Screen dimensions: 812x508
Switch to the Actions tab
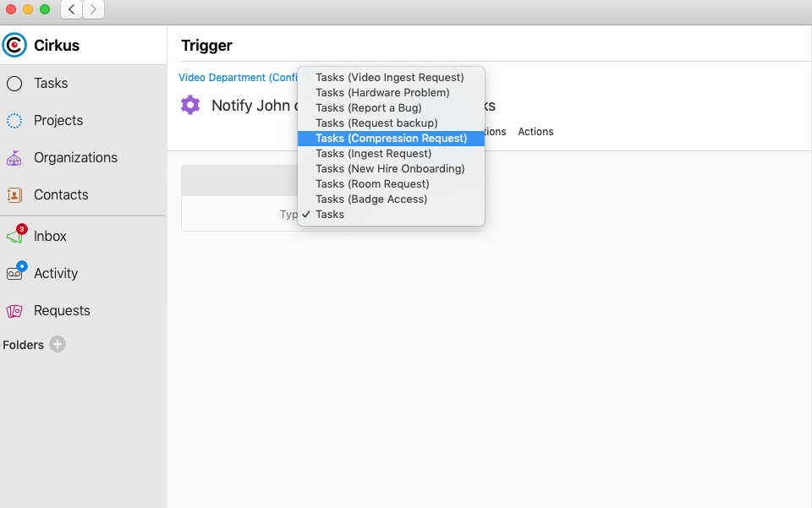[535, 132]
